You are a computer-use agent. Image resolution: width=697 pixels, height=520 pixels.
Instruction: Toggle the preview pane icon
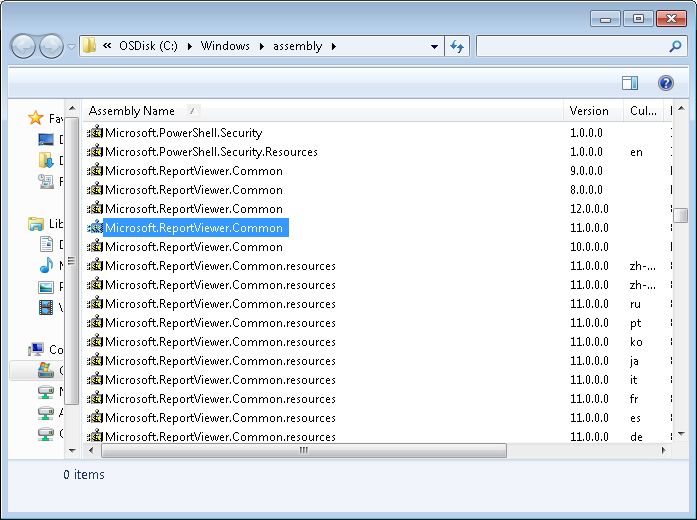629,83
